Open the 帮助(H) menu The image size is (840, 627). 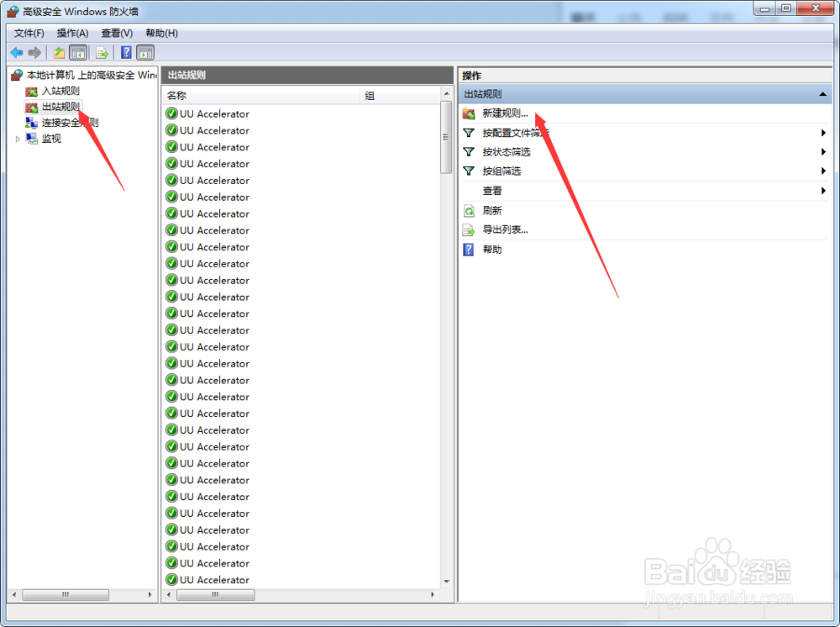pyautogui.click(x=161, y=34)
